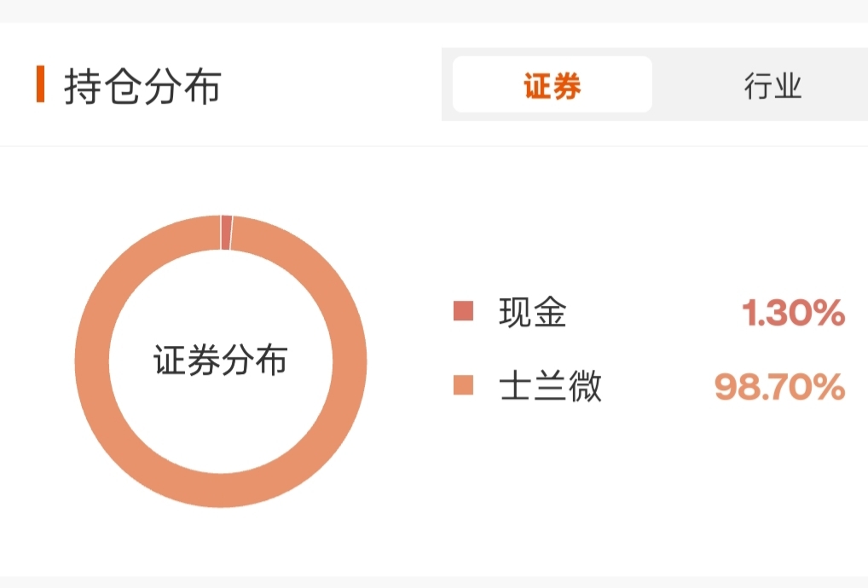Screen dimensions: 868x588
Task: Select the 现金 legend label
Action: click(x=533, y=313)
